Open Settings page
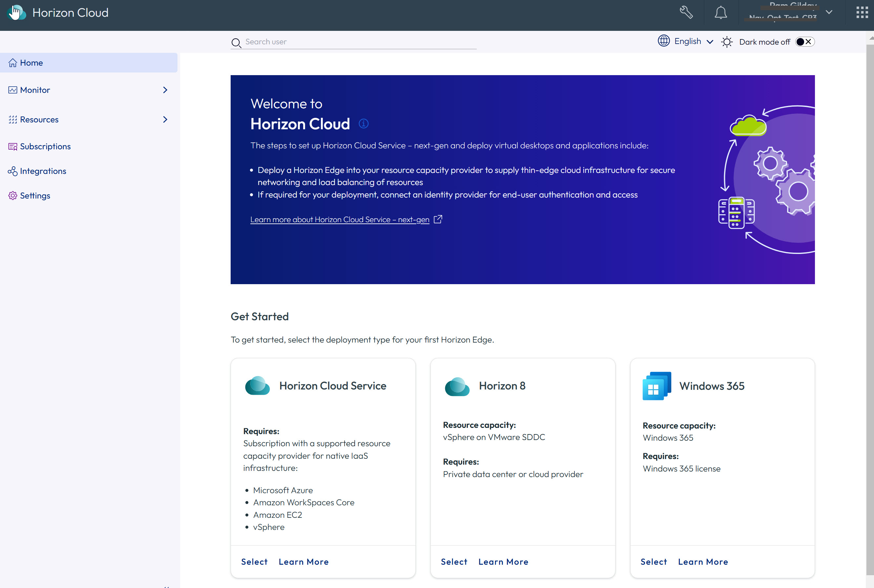The height and width of the screenshot is (588, 874). 35,196
